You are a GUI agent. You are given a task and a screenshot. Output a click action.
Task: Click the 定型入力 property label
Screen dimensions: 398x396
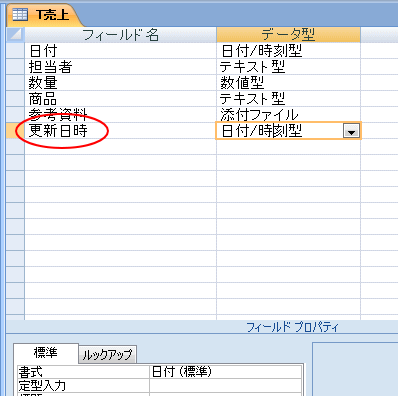coord(83,386)
